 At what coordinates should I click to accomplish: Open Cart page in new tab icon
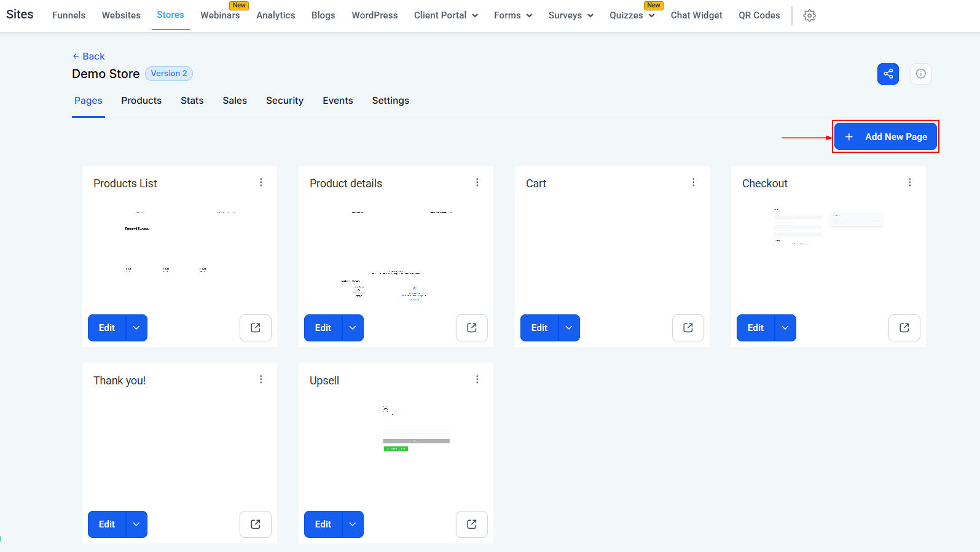tap(688, 328)
